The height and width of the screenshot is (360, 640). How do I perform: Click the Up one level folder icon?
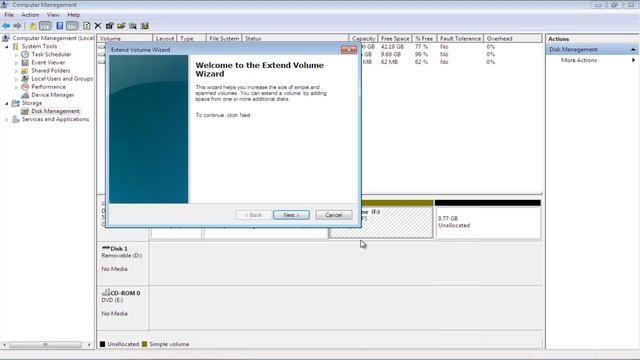coord(33,26)
